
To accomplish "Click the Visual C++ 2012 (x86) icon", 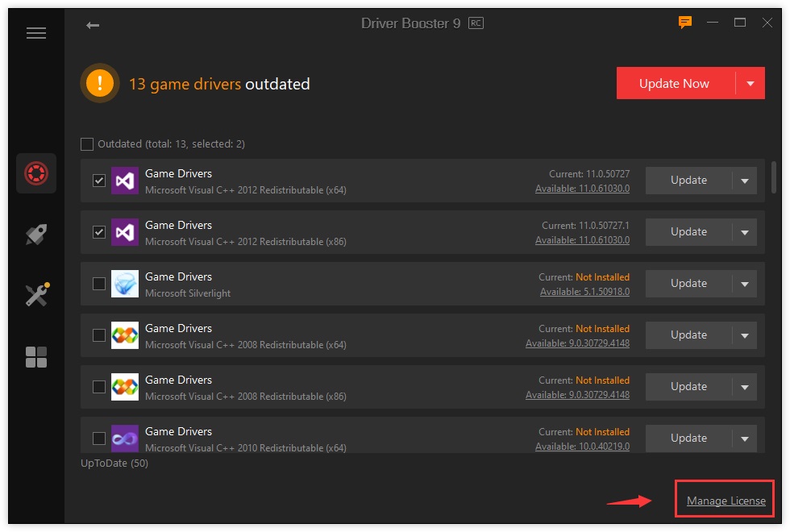I will tap(124, 232).
